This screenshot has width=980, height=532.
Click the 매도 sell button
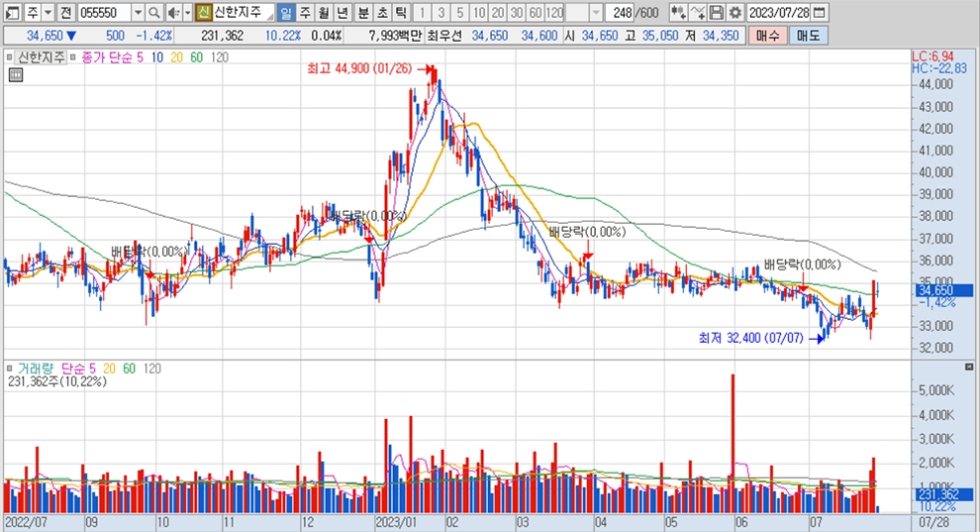click(x=808, y=36)
